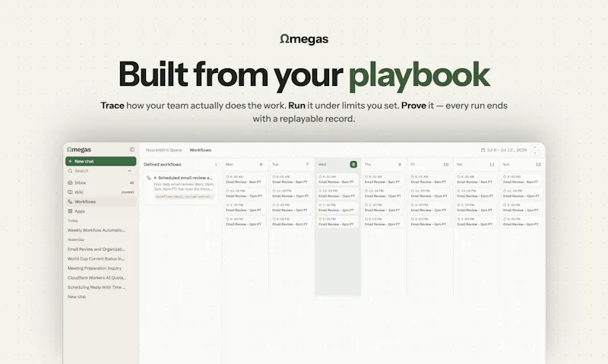Click the Defined workflows heading
Screen dimensions: 608x364
[x=163, y=164]
